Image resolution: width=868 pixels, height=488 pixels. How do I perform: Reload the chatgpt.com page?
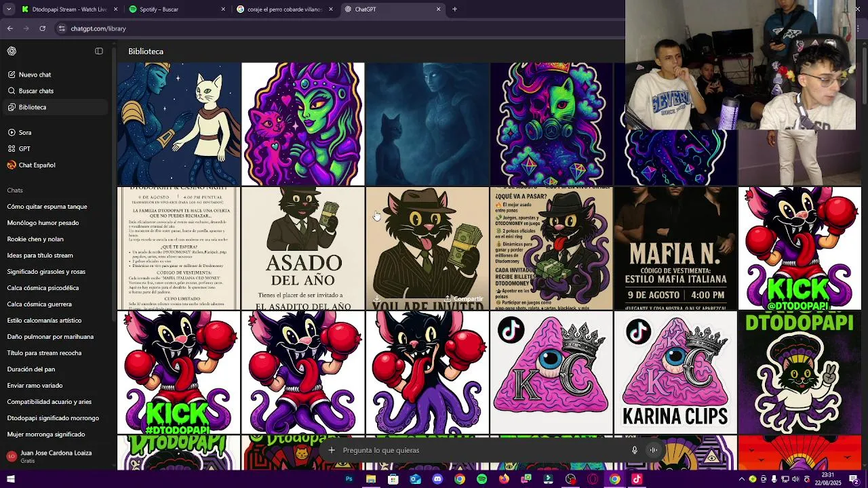coord(43,28)
